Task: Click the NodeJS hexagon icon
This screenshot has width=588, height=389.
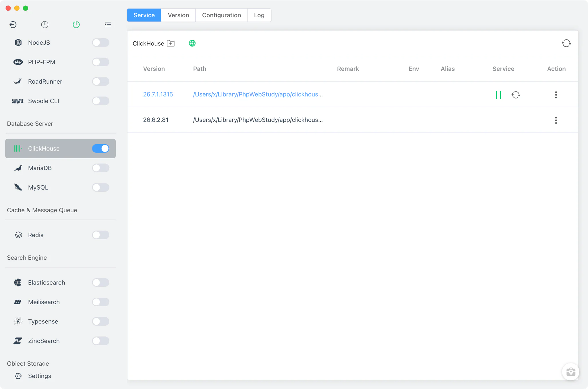Action: [x=18, y=43]
